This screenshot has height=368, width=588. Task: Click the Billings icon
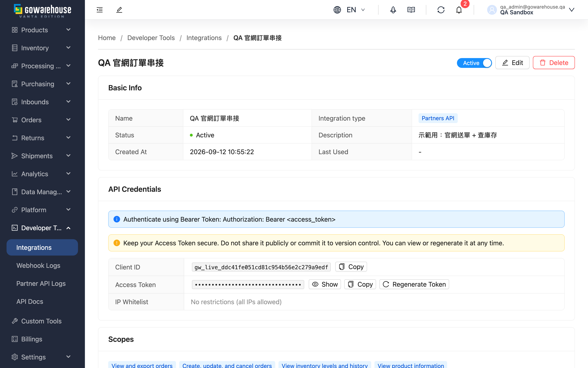point(14,339)
